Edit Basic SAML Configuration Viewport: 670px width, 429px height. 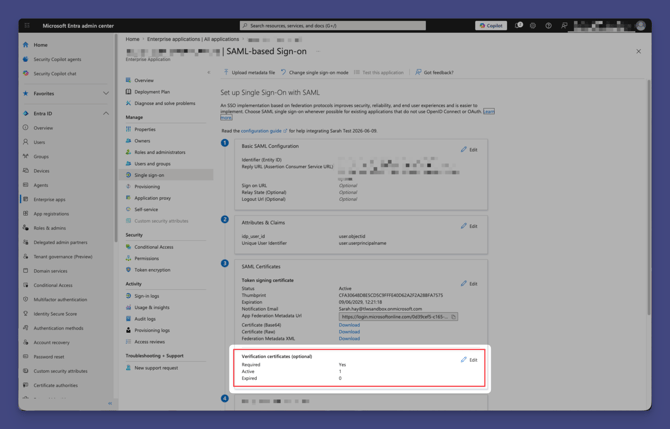[469, 150]
